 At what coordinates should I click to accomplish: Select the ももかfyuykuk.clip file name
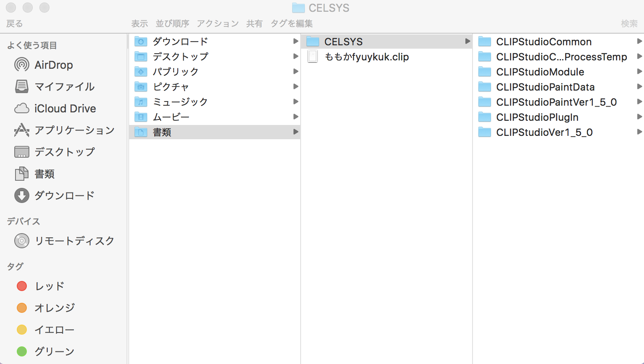tap(367, 57)
